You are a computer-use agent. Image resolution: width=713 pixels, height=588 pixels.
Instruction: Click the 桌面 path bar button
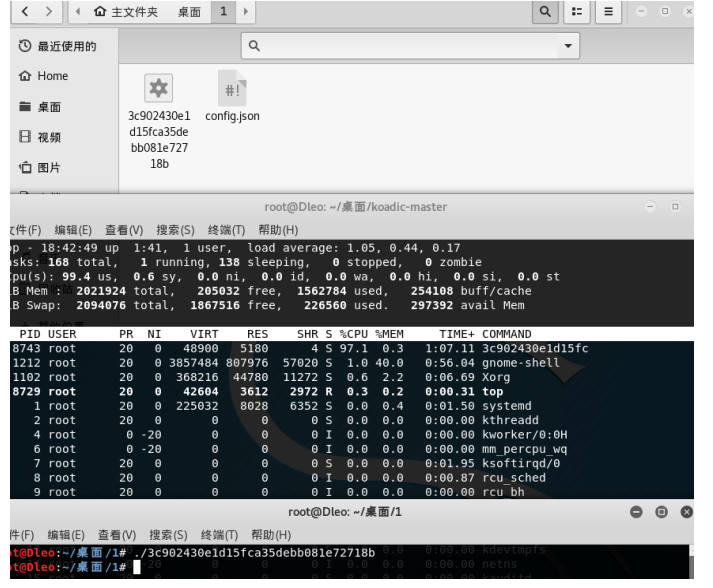tap(189, 12)
